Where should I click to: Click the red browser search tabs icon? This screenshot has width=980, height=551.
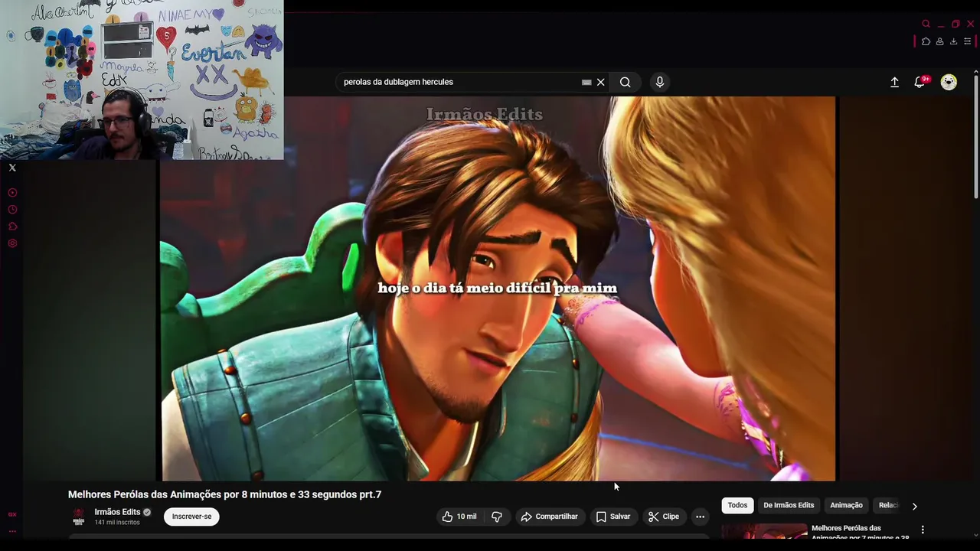pos(926,24)
